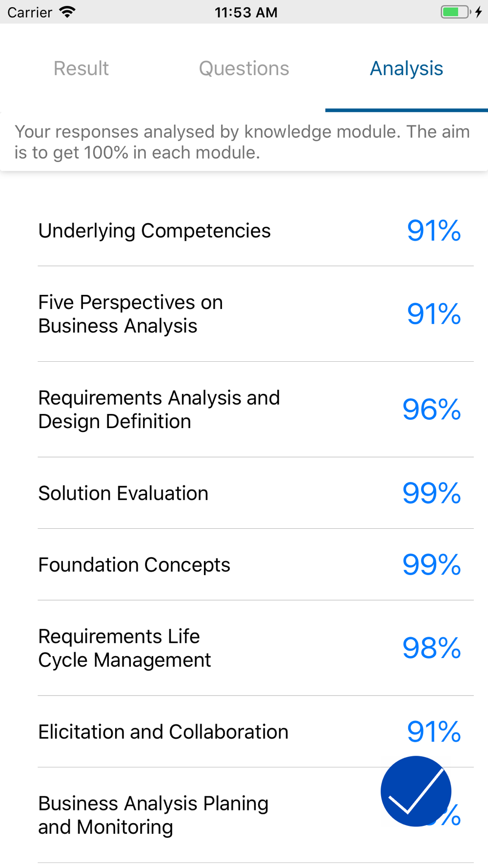Switch to the Result tab
Screen dimensions: 488x868
coord(81,68)
